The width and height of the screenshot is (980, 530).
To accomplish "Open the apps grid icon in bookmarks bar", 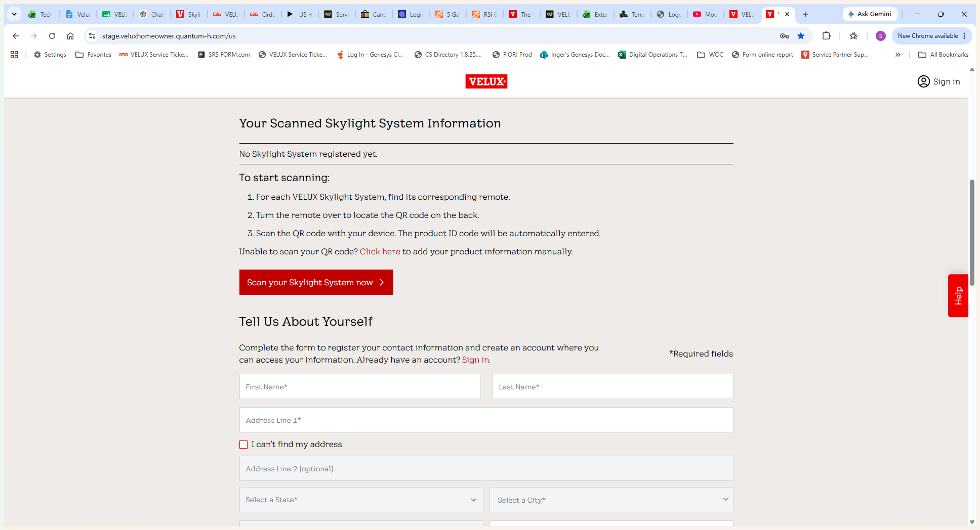I will 14,55.
